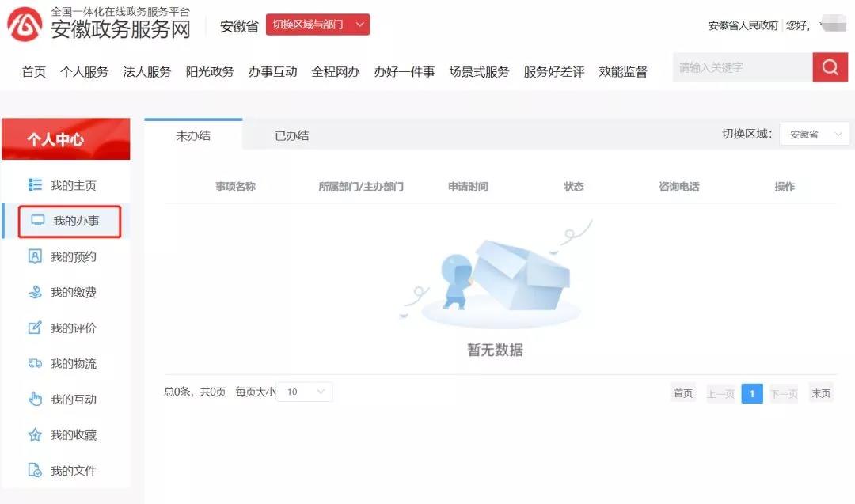This screenshot has width=855, height=504.
Task: Click the 我的物流 truck icon
Action: pos(35,363)
